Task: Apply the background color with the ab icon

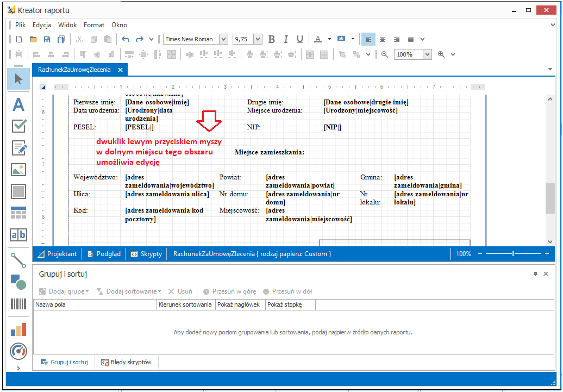Action: 341,39
